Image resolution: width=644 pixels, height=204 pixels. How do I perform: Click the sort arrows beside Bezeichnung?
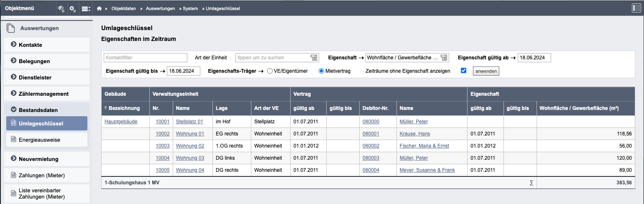[x=106, y=108]
